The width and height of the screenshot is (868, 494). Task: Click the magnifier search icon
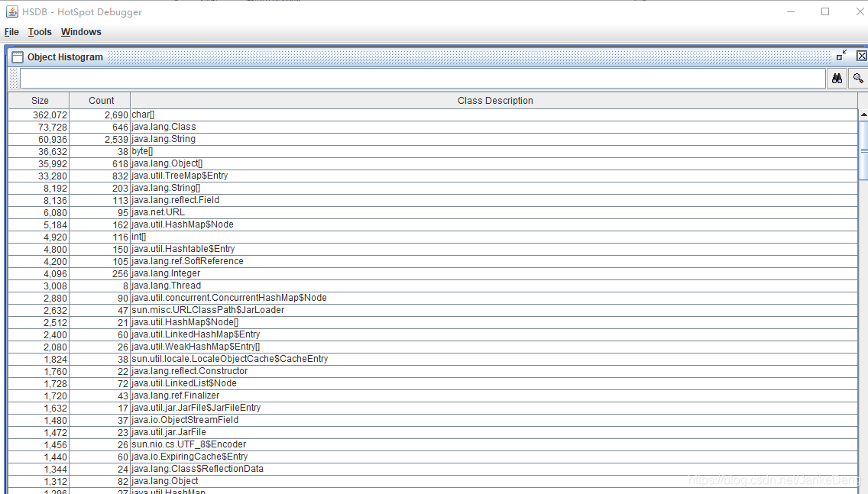857,79
